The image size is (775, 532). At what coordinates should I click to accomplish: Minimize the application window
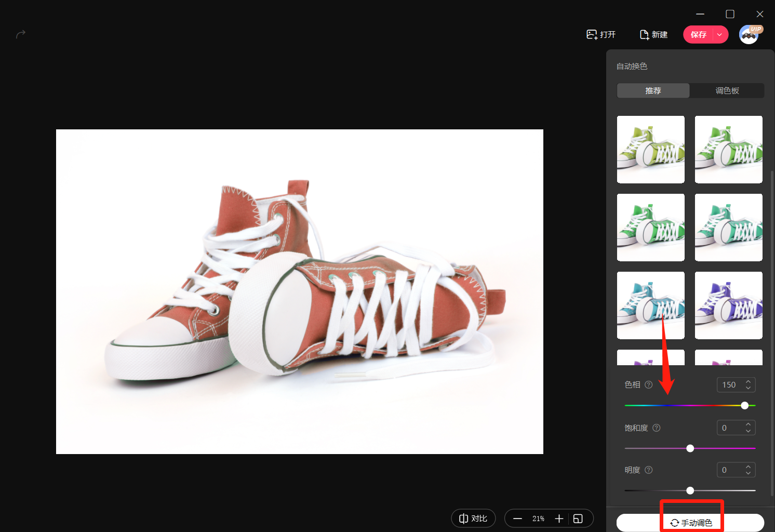click(700, 14)
